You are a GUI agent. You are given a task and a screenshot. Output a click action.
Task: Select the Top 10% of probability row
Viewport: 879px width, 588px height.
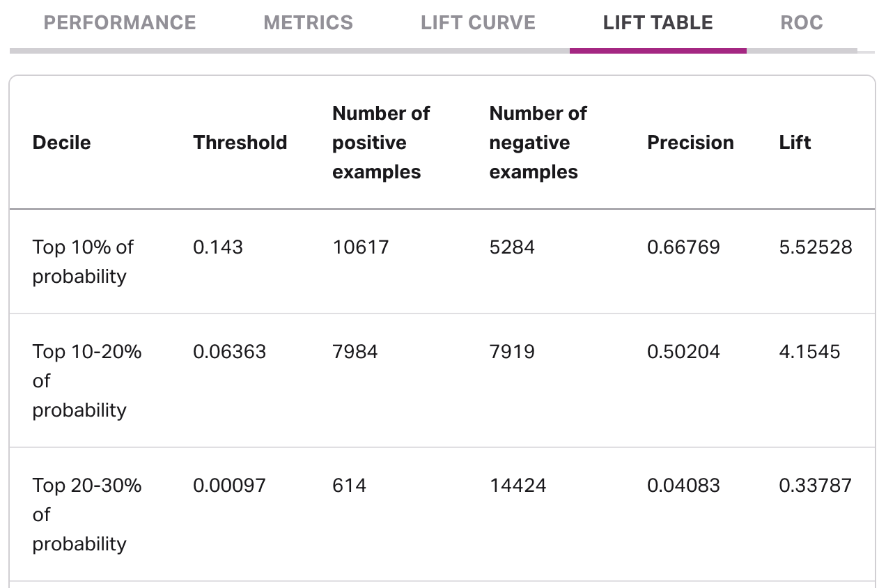coord(83,261)
